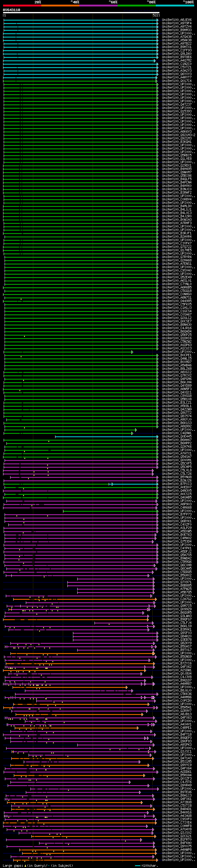Click the cyan alignment bar of UniRef100_A8JEV6
The width and height of the screenshot is (197, 868).
tap(81, 20)
